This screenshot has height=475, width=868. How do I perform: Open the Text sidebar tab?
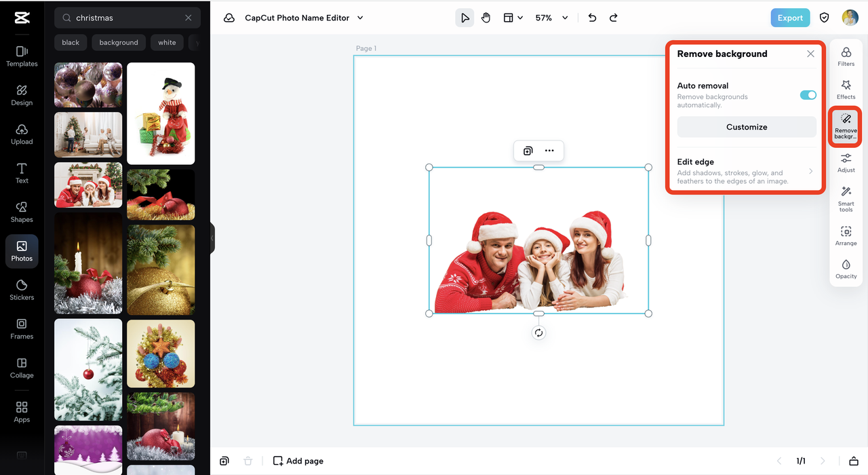click(22, 173)
